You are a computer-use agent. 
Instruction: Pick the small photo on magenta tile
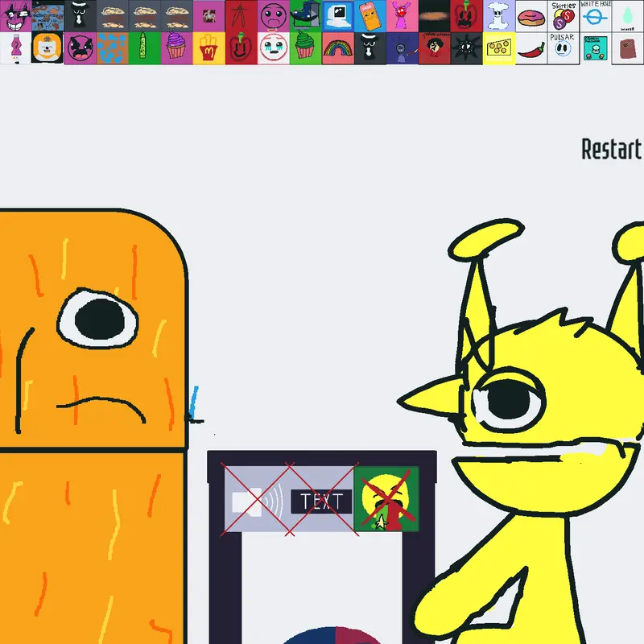209,16
